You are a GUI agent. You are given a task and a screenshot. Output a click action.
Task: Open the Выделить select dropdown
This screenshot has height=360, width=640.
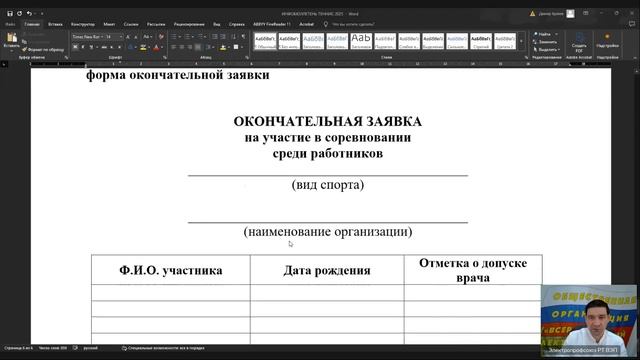coord(547,49)
